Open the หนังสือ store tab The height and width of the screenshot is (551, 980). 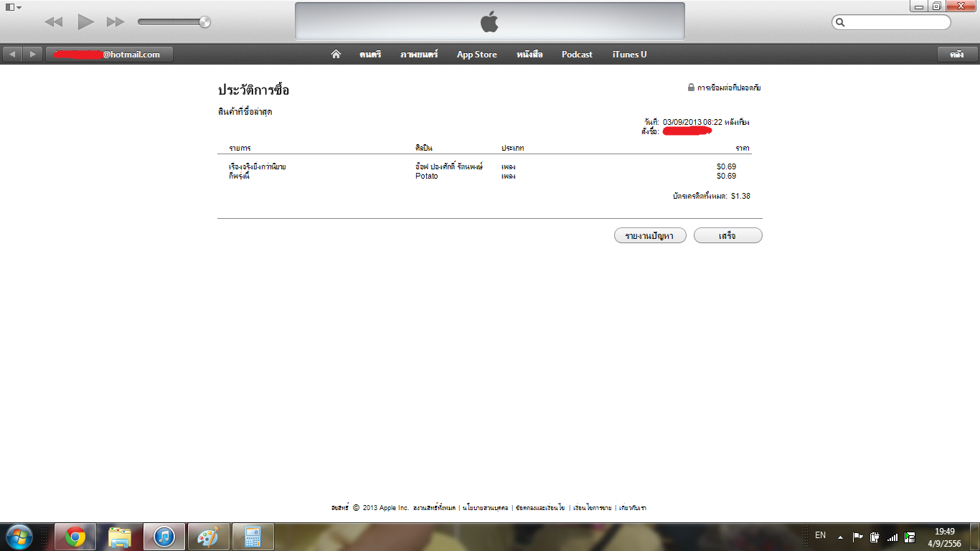pos(529,55)
